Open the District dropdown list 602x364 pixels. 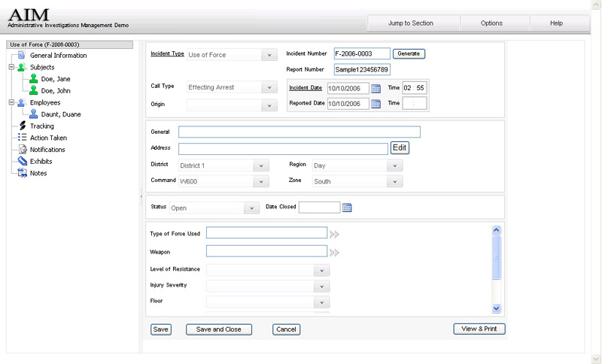point(260,165)
